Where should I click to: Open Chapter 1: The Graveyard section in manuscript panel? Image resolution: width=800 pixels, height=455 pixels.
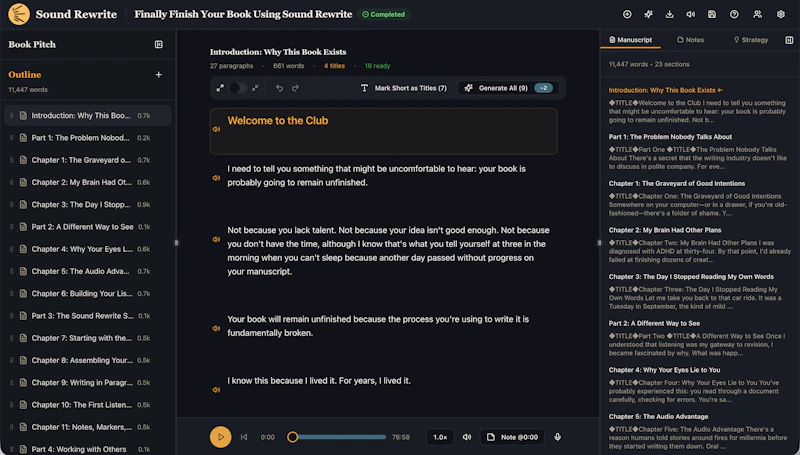pos(677,184)
